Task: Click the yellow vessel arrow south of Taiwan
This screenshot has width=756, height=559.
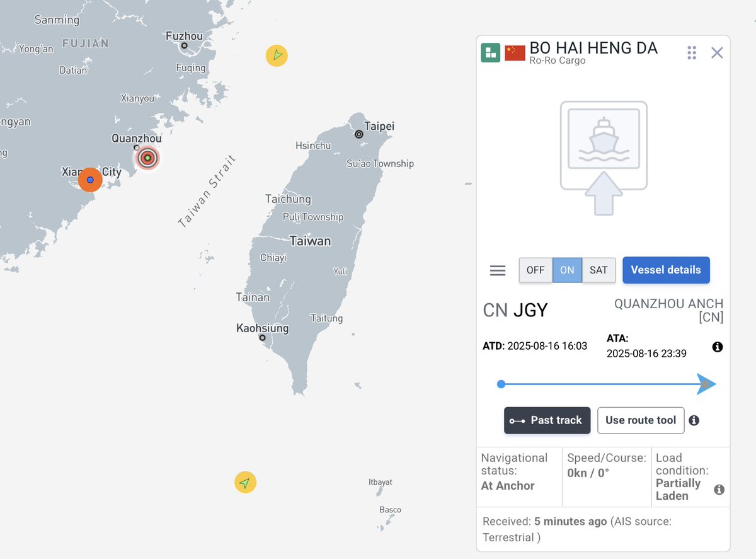Action: 245,482
